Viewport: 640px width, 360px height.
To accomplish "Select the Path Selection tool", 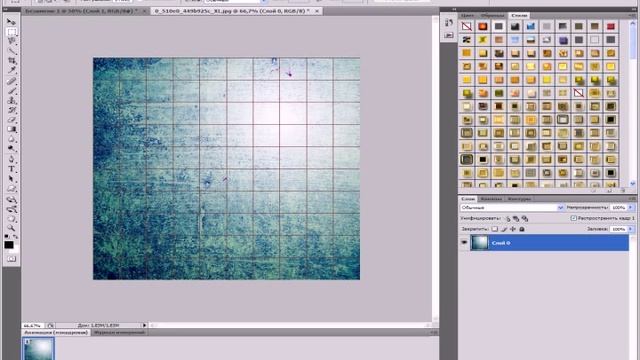I will coord(11,179).
